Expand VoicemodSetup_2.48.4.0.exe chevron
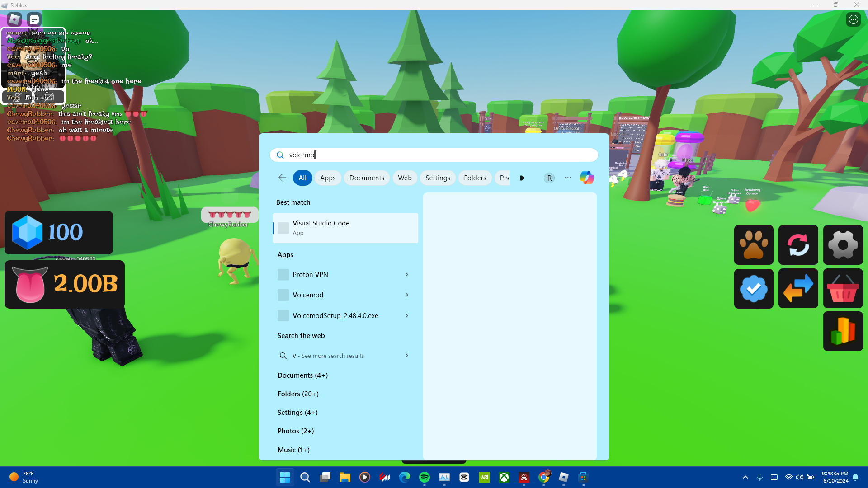Image resolution: width=868 pixels, height=488 pixels. [x=406, y=316]
